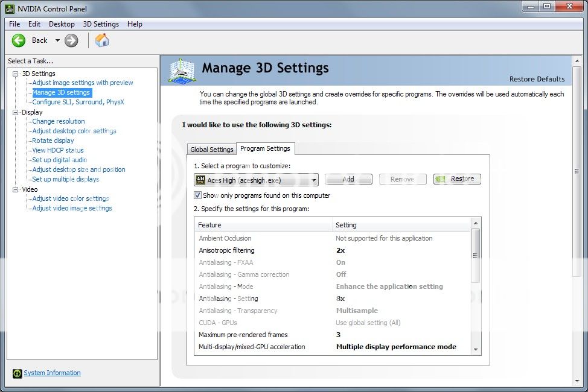Open System Information link

coord(52,373)
